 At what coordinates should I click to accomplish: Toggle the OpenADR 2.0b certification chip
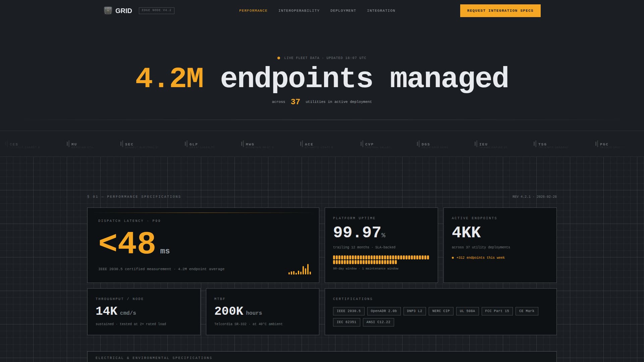pyautogui.click(x=383, y=311)
